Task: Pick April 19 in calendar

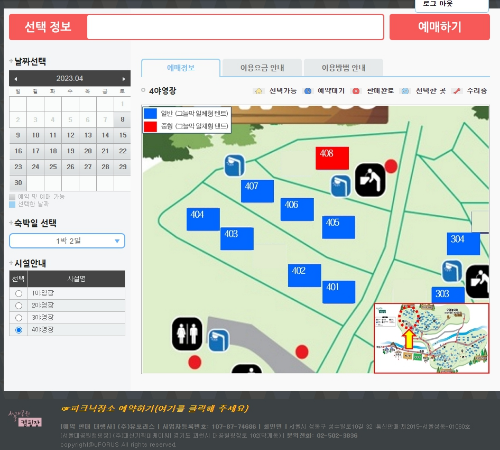Action: pos(70,151)
